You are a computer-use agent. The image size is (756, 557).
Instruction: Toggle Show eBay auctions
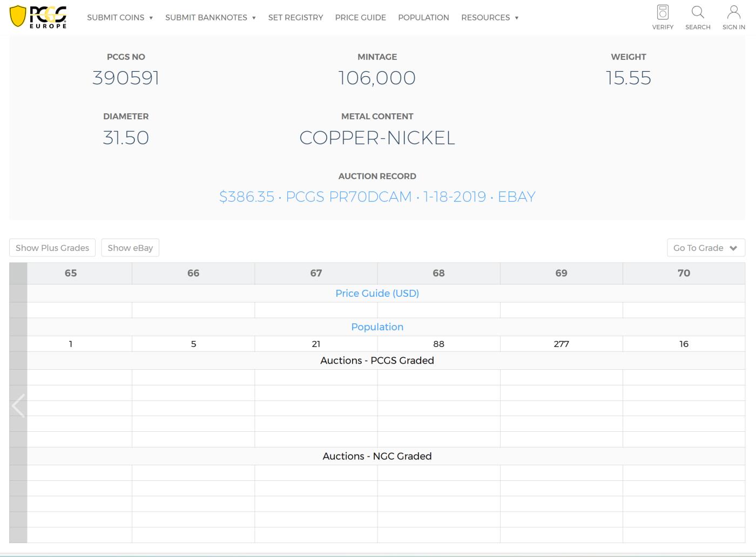click(x=130, y=248)
